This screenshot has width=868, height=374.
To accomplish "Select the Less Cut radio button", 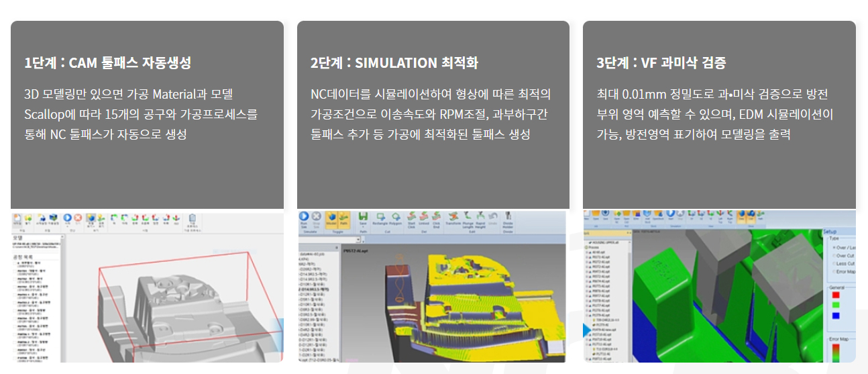I will point(834,264).
